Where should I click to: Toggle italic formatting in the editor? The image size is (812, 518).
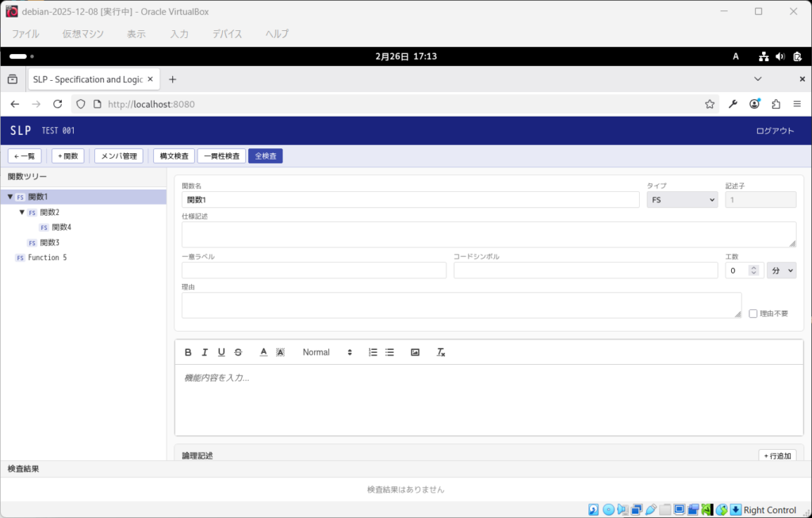[x=205, y=352]
